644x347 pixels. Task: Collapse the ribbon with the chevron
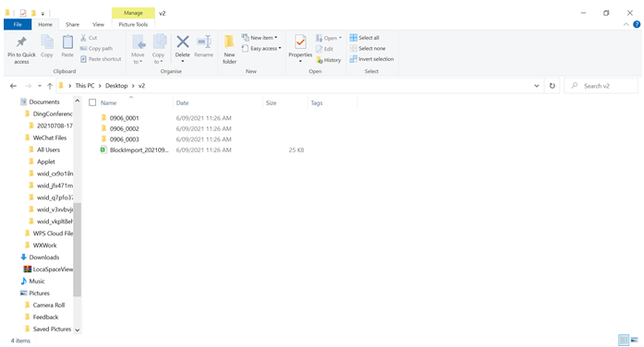tap(626, 25)
